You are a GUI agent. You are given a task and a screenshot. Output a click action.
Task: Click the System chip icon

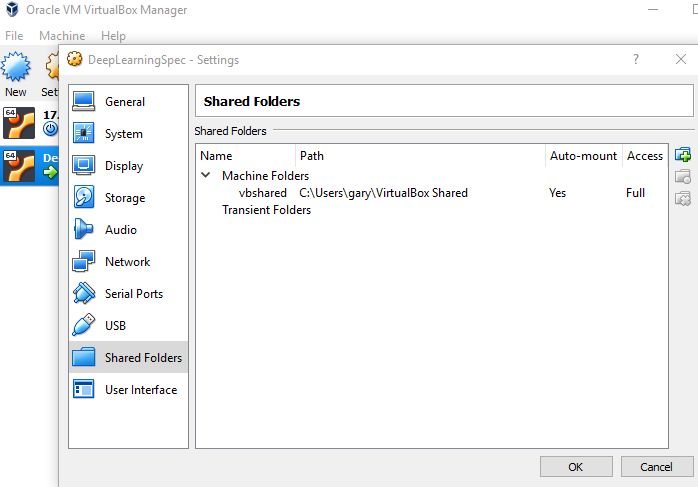(x=84, y=134)
